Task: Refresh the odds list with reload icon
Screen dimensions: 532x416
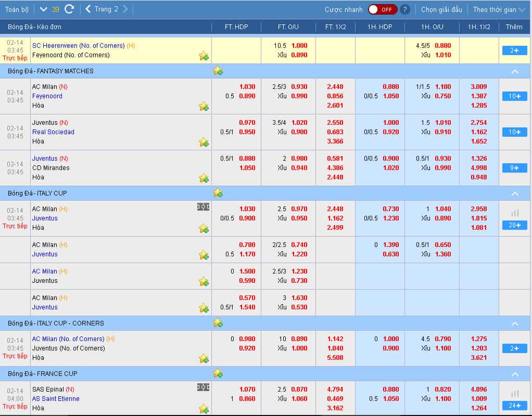Action: pos(69,9)
